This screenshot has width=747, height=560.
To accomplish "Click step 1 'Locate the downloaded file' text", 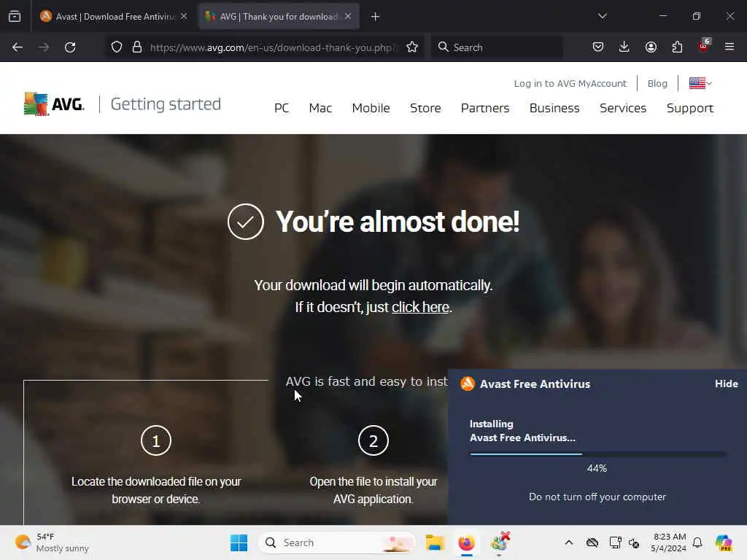I will 156,491.
